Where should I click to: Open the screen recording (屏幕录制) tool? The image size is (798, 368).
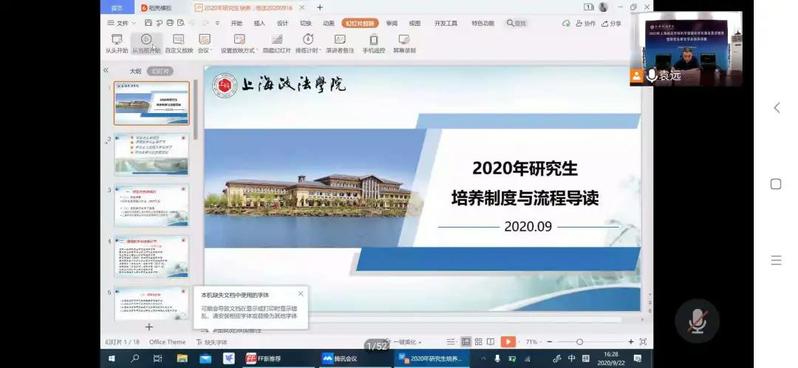pos(404,44)
